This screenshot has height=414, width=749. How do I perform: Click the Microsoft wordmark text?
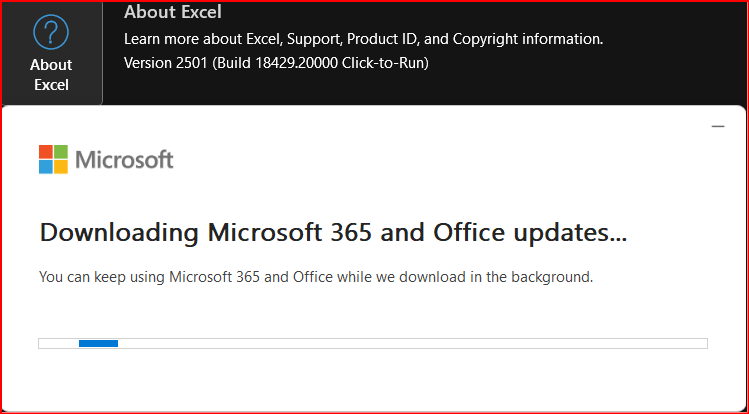point(124,159)
